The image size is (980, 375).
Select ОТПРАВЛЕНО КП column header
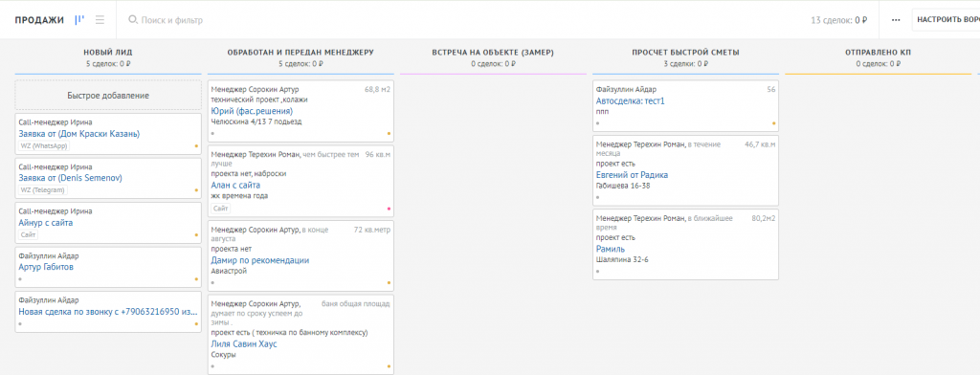(878, 53)
